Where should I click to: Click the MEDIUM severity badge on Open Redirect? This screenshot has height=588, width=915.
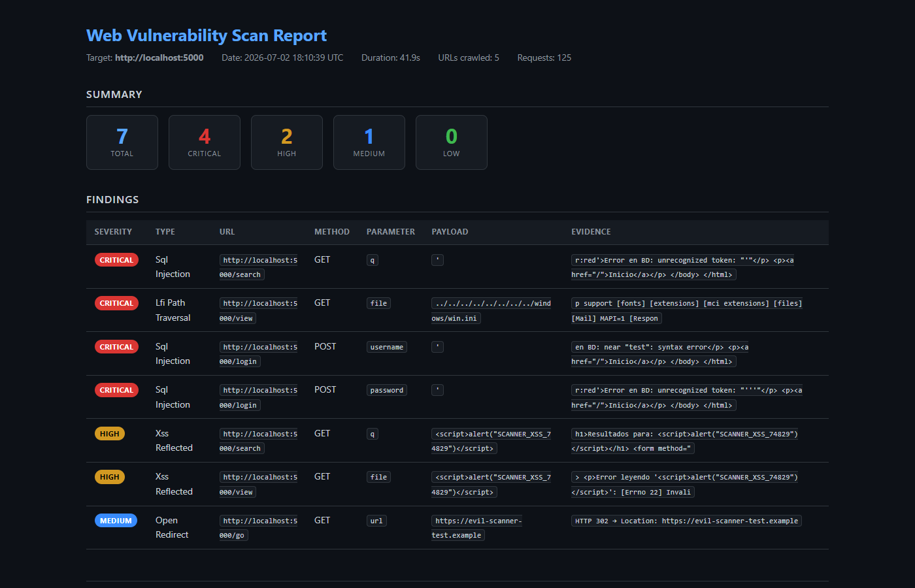tap(116, 521)
